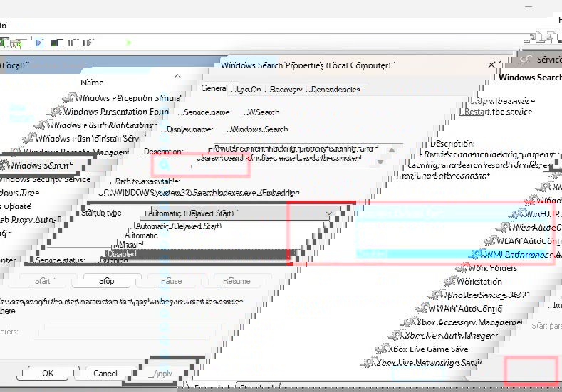
Task: Switch to the Dependencies tab
Action: coord(335,90)
